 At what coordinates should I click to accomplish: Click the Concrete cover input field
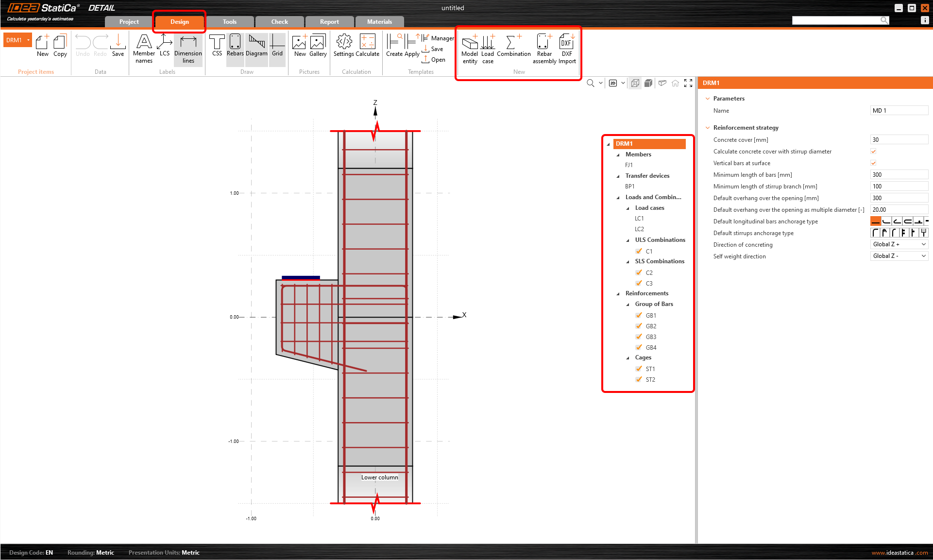click(899, 140)
